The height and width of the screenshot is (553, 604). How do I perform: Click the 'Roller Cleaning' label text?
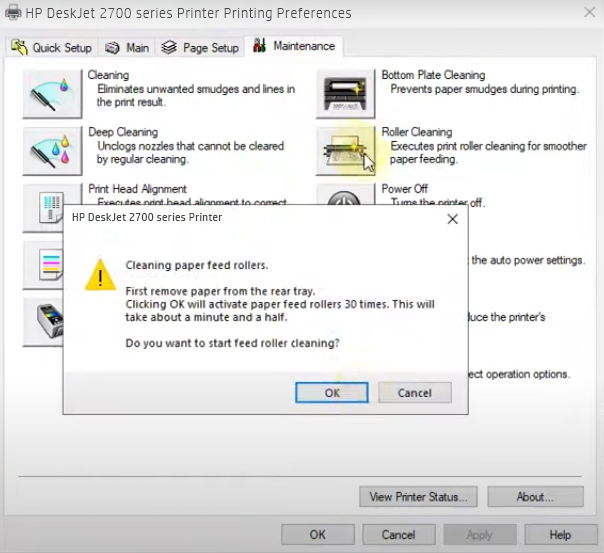(x=417, y=132)
